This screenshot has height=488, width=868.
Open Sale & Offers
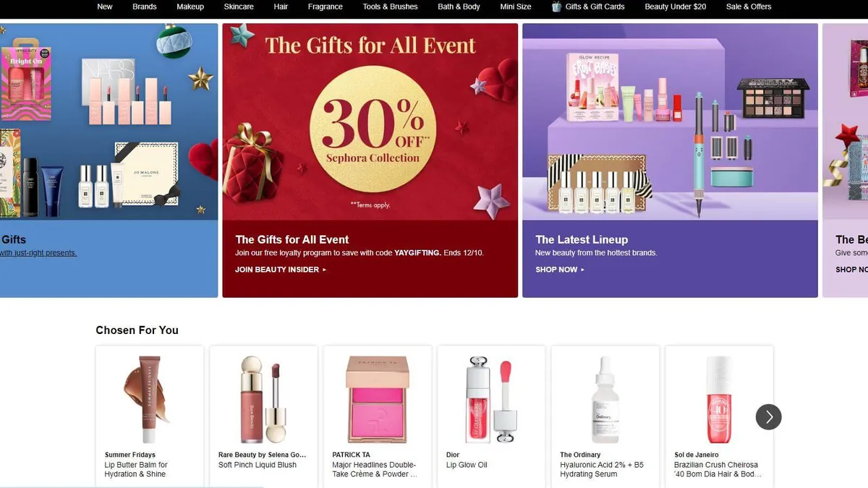point(749,7)
